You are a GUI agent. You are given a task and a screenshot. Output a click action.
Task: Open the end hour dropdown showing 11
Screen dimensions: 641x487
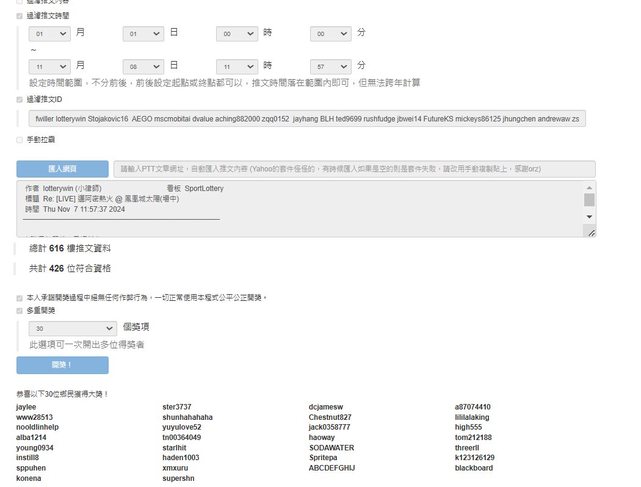click(236, 66)
